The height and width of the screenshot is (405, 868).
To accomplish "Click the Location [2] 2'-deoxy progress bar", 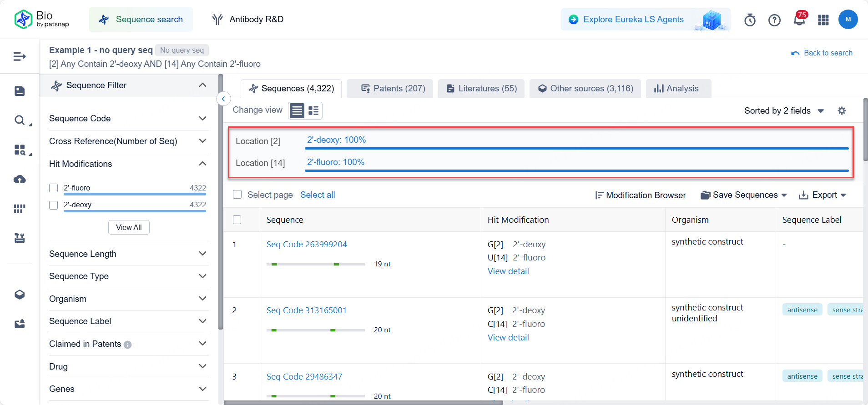I will point(576,148).
